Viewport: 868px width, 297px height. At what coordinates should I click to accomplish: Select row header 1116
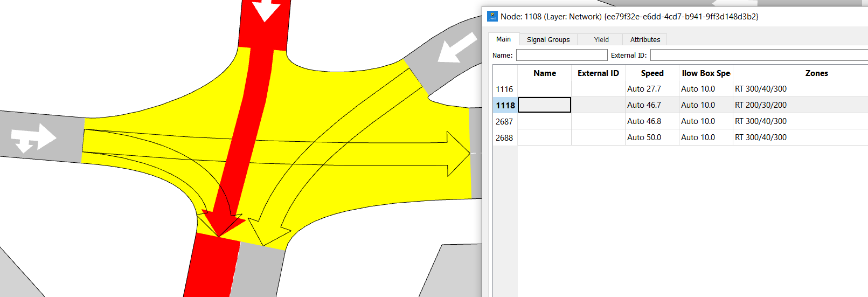(x=505, y=89)
